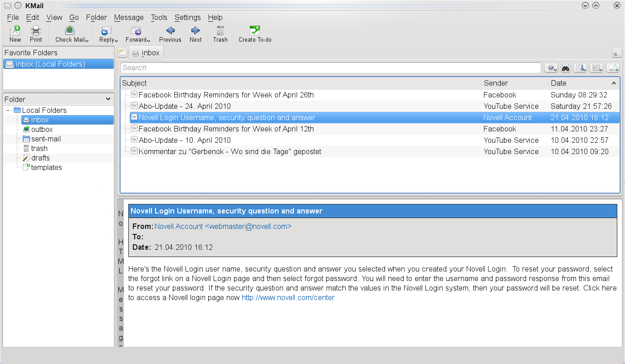Viewport: 625px width, 364px height.
Task: Click inside the Search field
Action: coord(317,67)
